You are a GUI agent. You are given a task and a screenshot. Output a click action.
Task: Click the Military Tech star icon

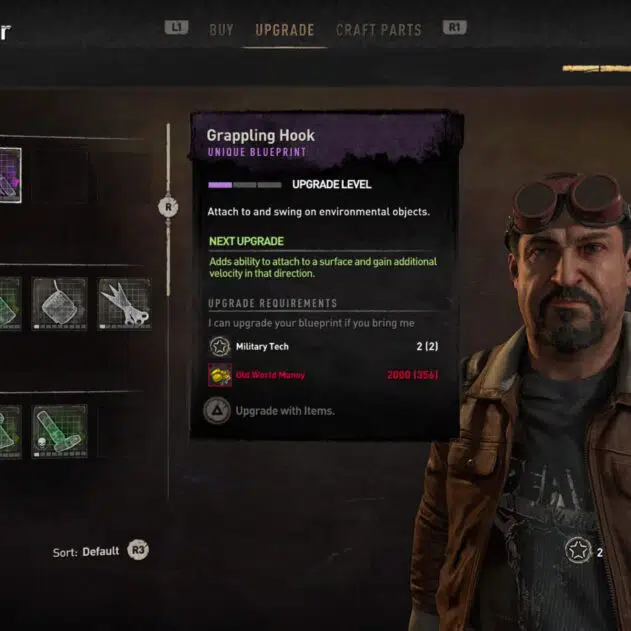[x=220, y=346]
